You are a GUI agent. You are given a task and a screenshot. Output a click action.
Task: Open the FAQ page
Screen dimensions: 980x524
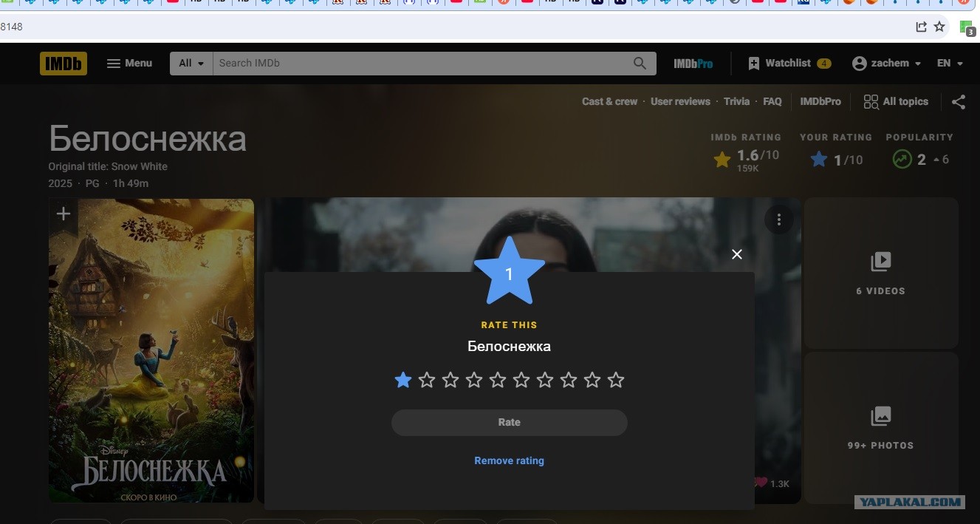point(772,102)
